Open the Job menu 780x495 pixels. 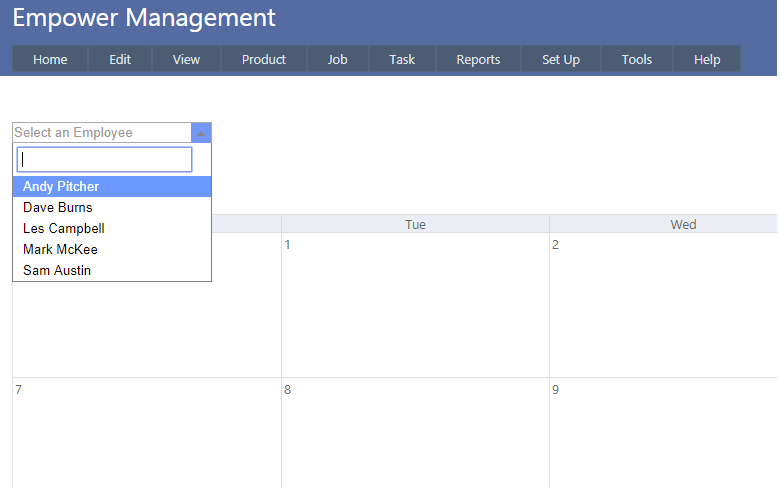[x=338, y=60]
